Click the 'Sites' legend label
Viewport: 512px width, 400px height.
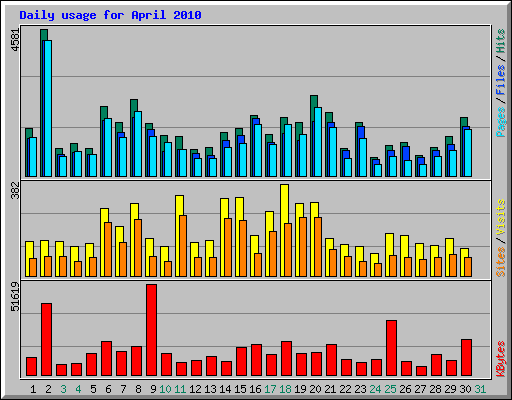point(500,262)
